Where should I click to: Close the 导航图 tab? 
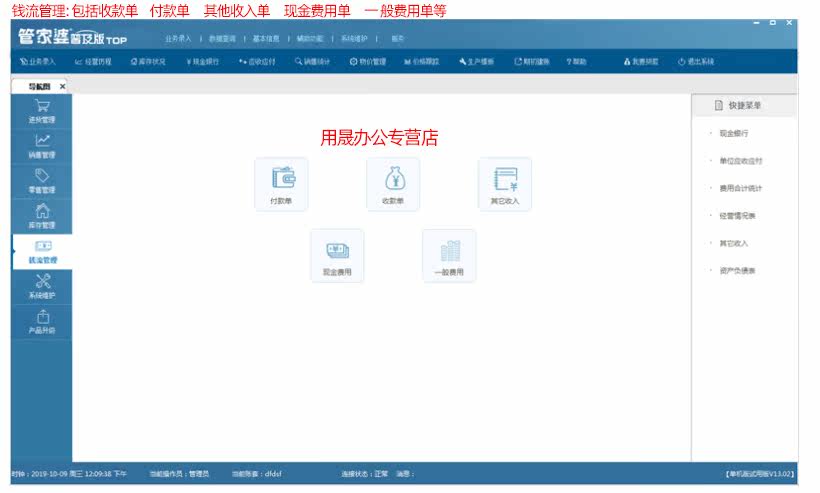(x=63, y=86)
